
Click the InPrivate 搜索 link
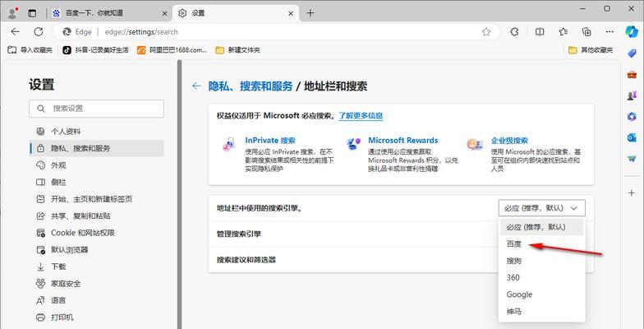tap(270, 140)
